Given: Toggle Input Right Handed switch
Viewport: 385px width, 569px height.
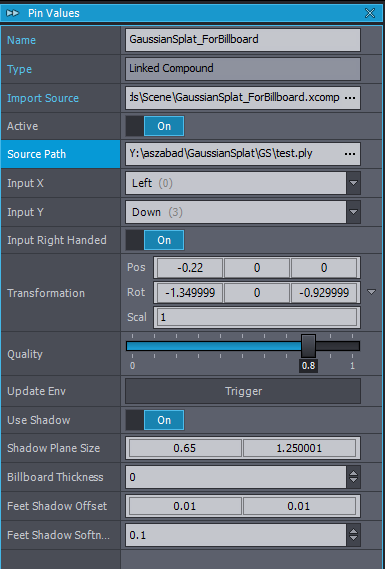Looking at the screenshot, I should point(155,240).
